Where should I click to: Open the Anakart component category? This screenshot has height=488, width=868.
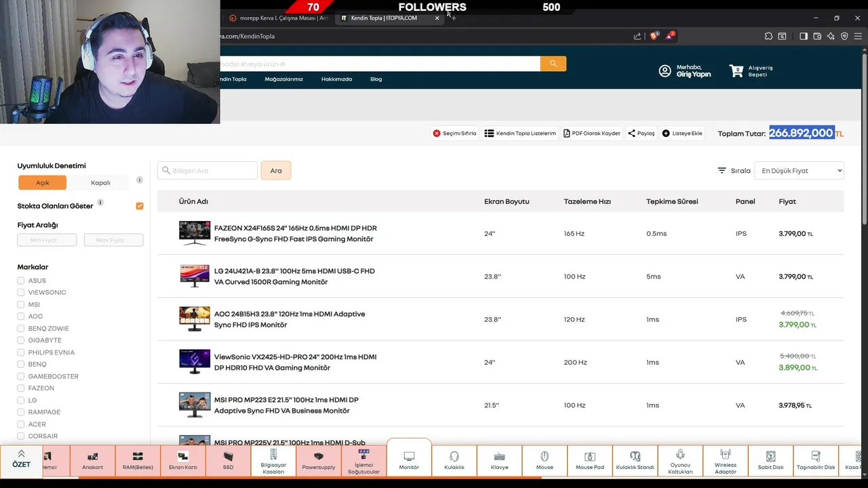tap(93, 461)
